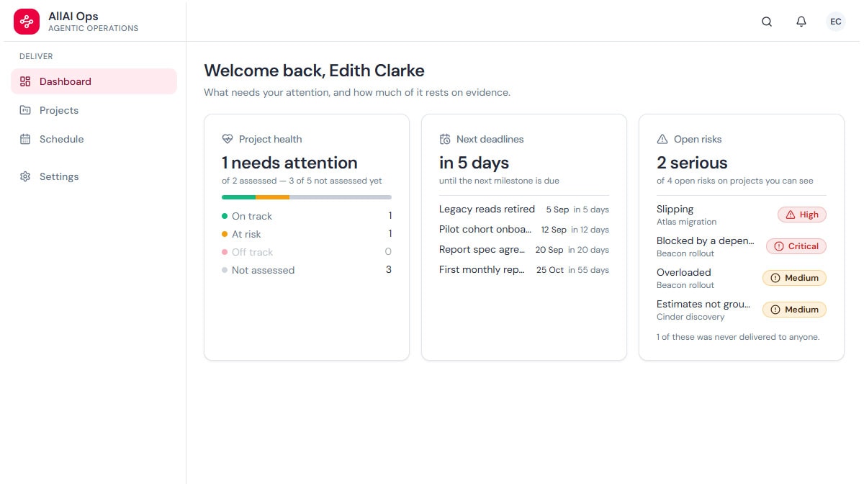Open the Legacy reads retired deadline
The width and height of the screenshot is (864, 504).
[x=524, y=210]
